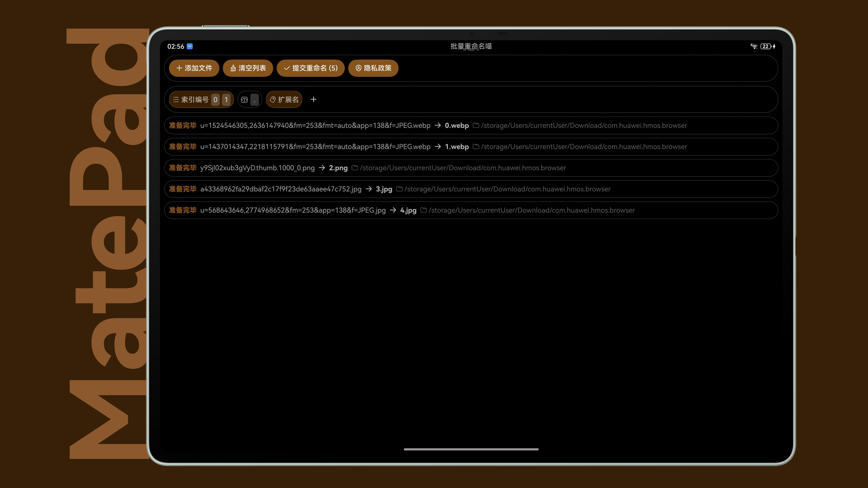
Task: Click the separator text rule icon
Action: coord(245,100)
